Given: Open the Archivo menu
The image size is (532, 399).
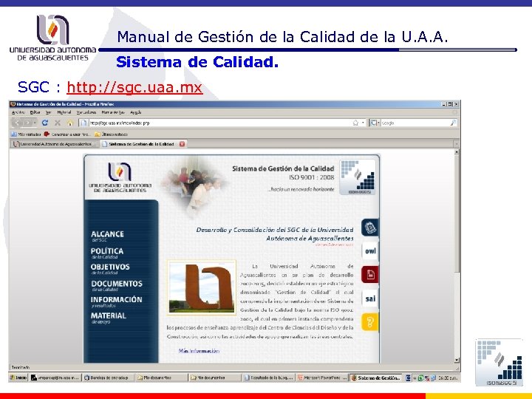Looking at the screenshot, I should [18, 112].
